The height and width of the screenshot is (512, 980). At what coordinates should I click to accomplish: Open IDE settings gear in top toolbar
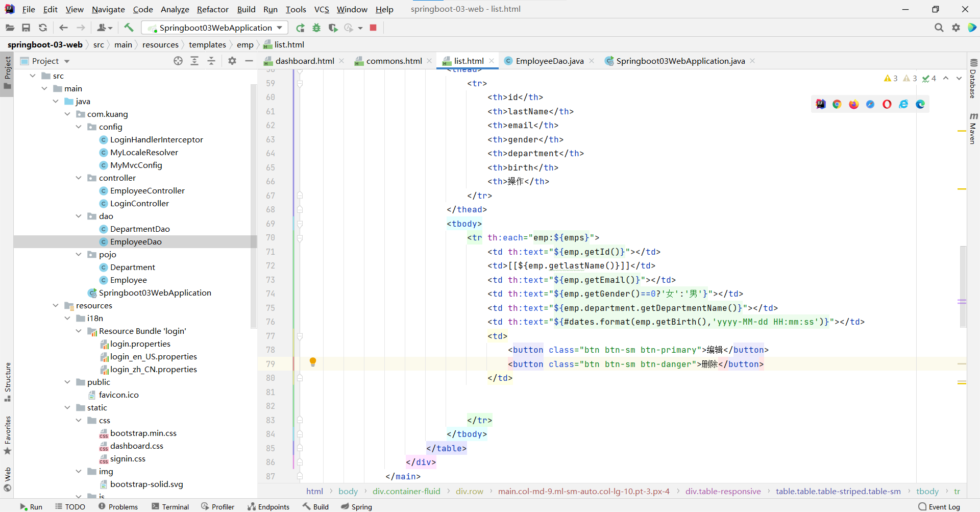coord(956,28)
